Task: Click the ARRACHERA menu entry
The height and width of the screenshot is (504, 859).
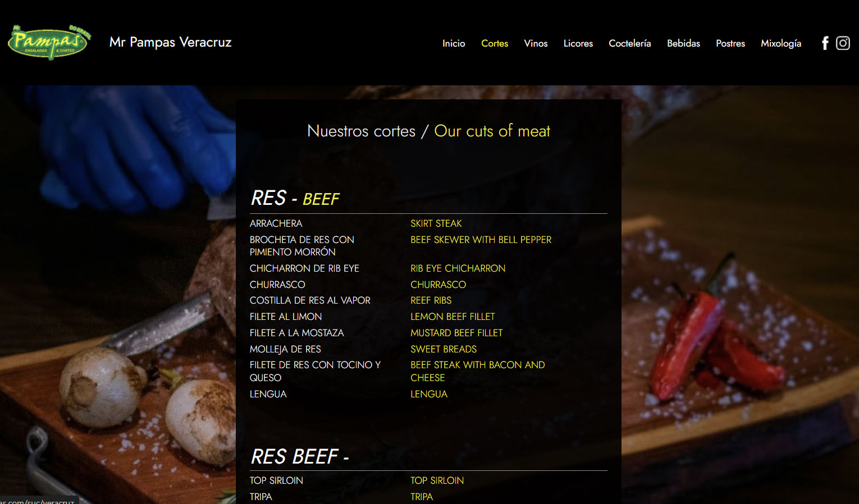Action: (276, 223)
